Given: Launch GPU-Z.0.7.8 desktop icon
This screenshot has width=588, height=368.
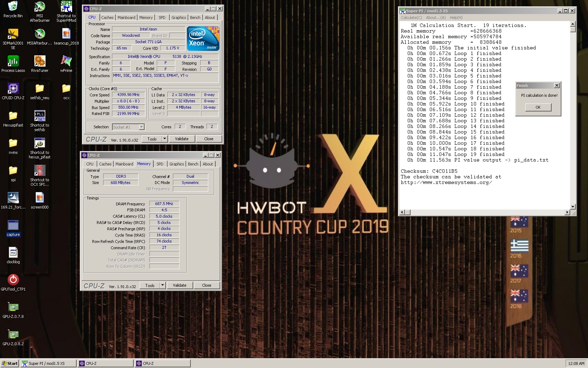Looking at the screenshot, I should tap(13, 310).
